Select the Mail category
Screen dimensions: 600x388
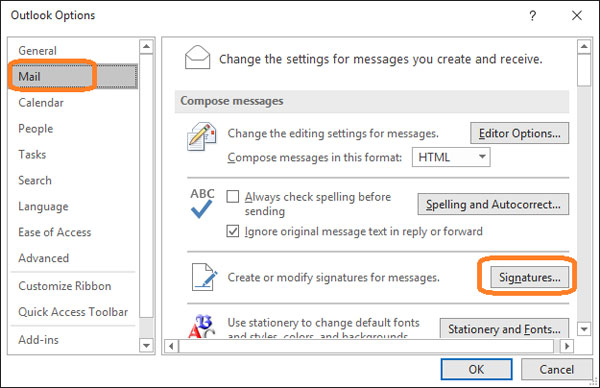pos(74,77)
